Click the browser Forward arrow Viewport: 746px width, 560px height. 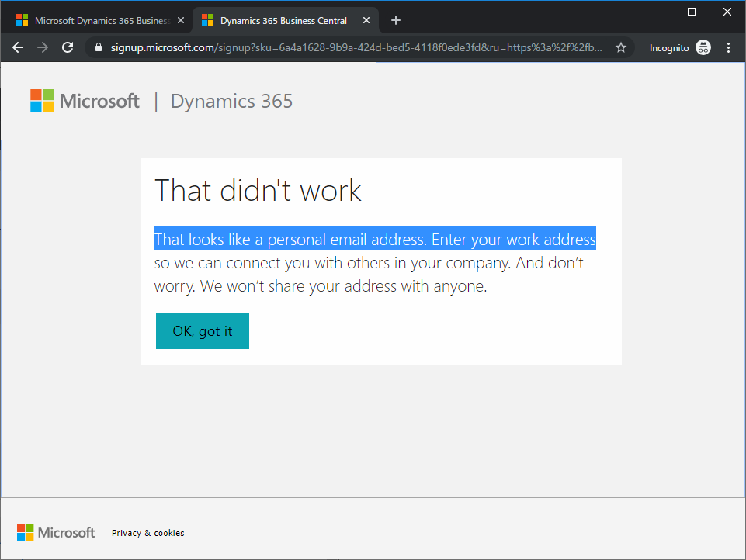tap(43, 47)
